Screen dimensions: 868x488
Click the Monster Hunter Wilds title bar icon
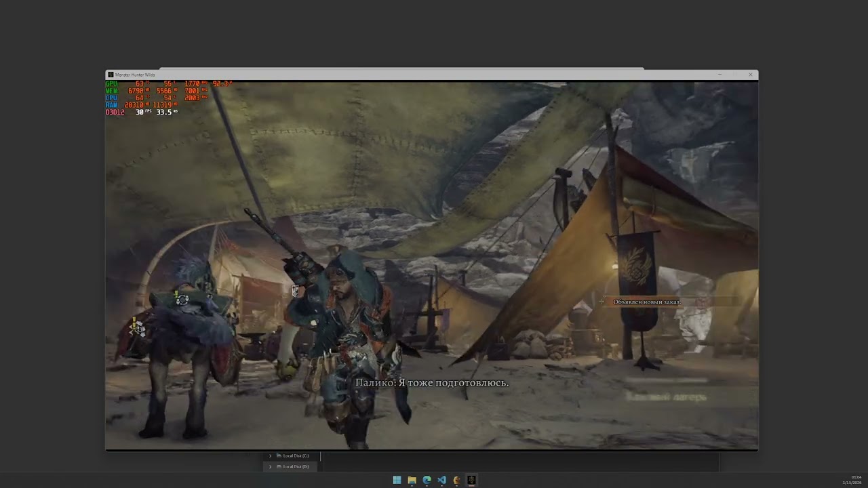tap(111, 75)
